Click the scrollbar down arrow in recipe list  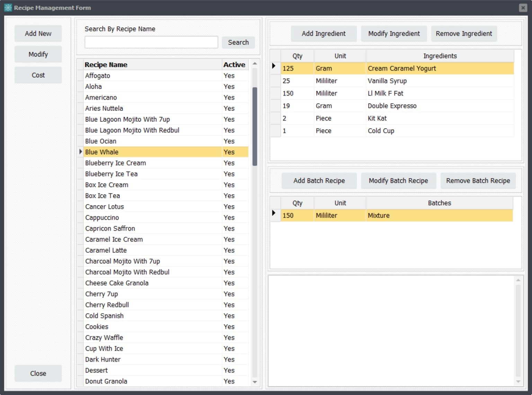(x=255, y=382)
